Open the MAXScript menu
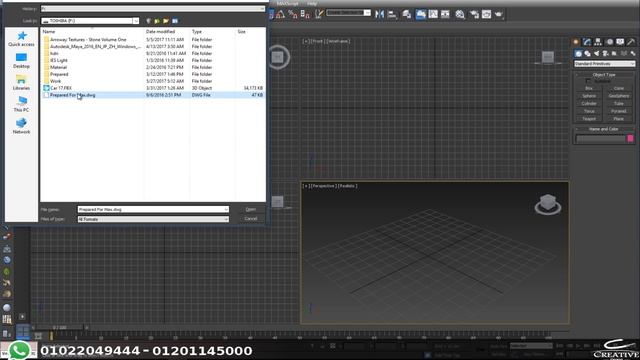 tap(287, 3)
